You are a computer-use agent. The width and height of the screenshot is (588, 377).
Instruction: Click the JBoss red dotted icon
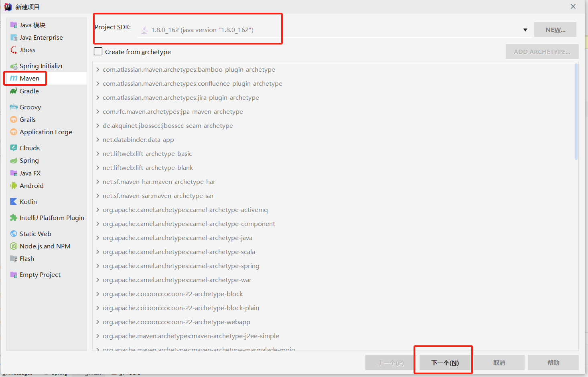tap(14, 50)
